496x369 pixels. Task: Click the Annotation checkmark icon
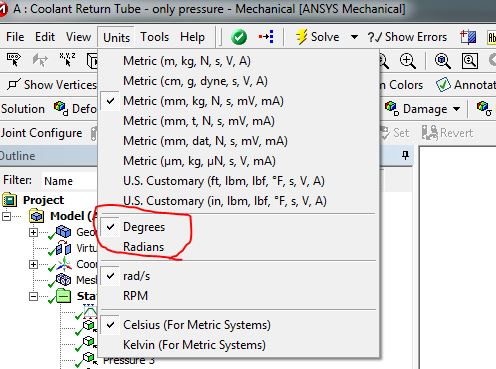click(443, 85)
